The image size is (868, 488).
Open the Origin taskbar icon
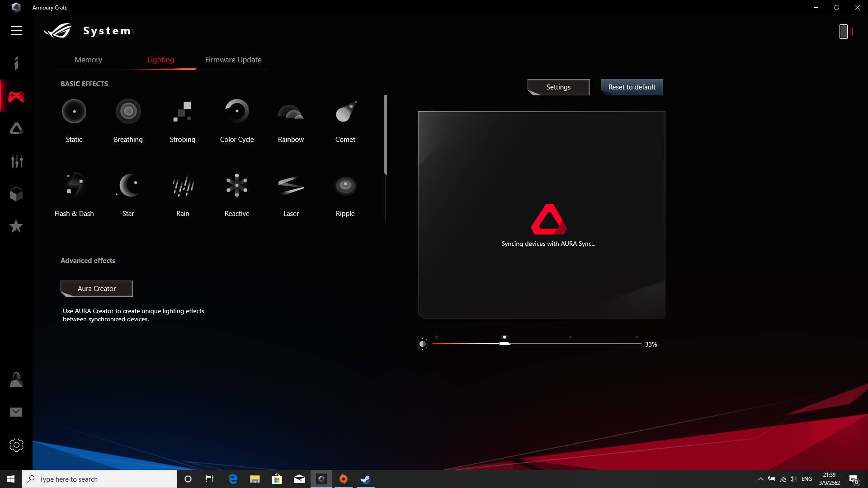point(344,479)
